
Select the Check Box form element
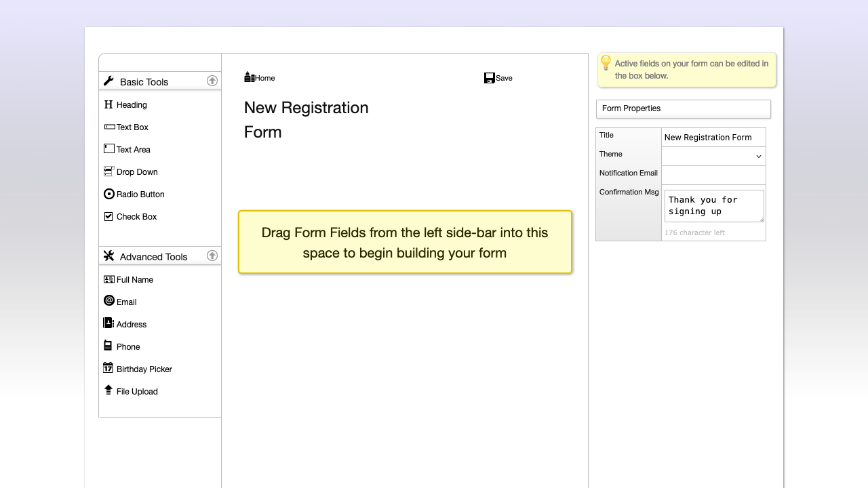135,216
